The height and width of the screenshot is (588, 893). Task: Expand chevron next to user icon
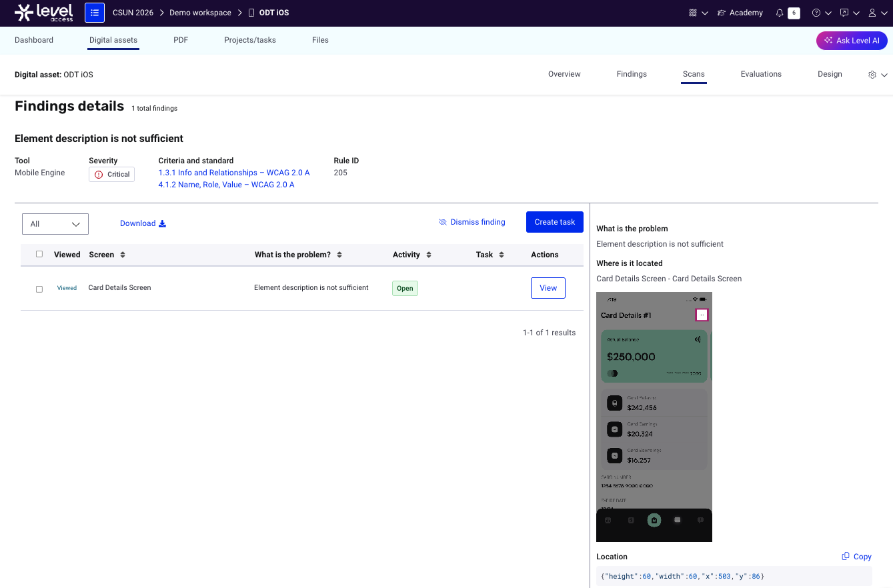[884, 13]
